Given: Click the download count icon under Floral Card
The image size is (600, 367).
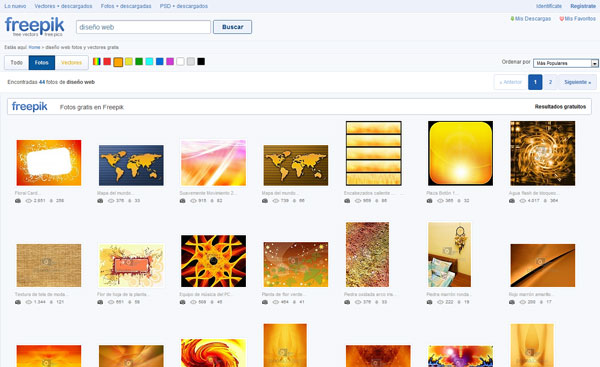Looking at the screenshot, I should point(51,201).
